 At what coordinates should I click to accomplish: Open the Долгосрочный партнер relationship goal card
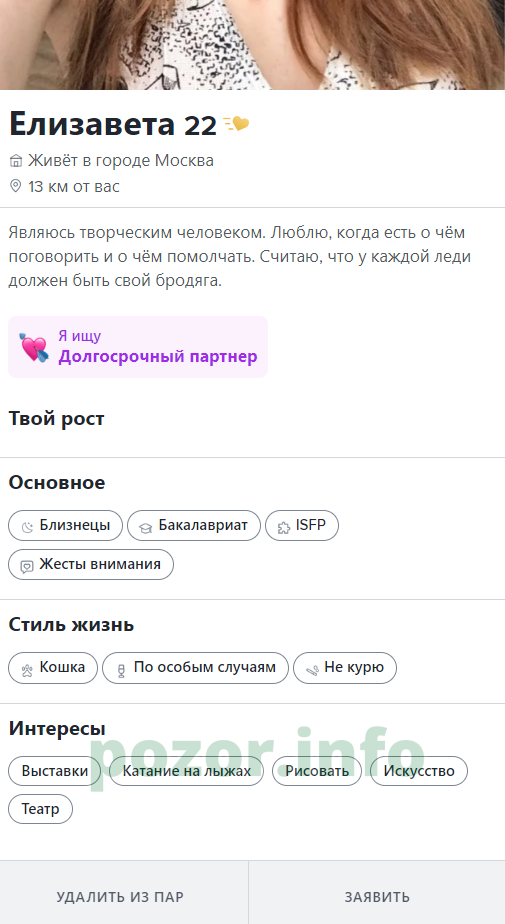pyautogui.click(x=138, y=347)
